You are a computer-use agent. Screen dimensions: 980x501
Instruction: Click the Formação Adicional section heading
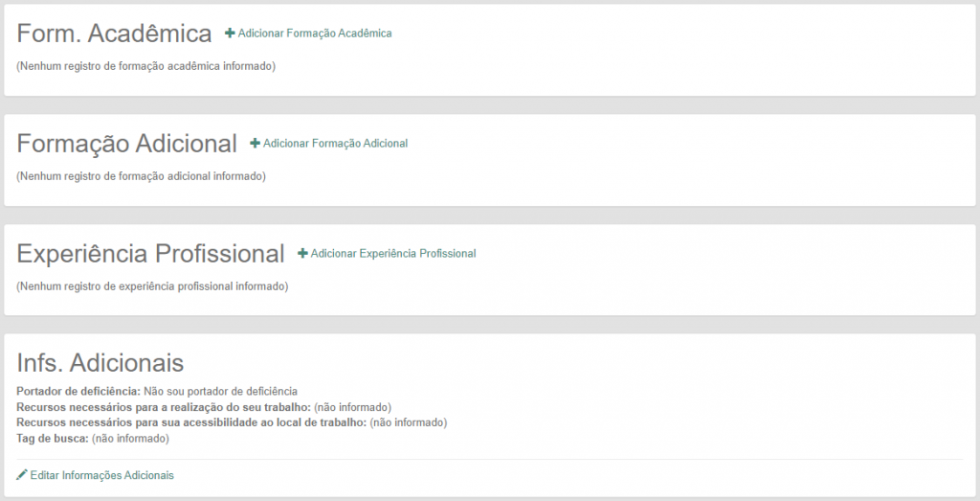(126, 144)
